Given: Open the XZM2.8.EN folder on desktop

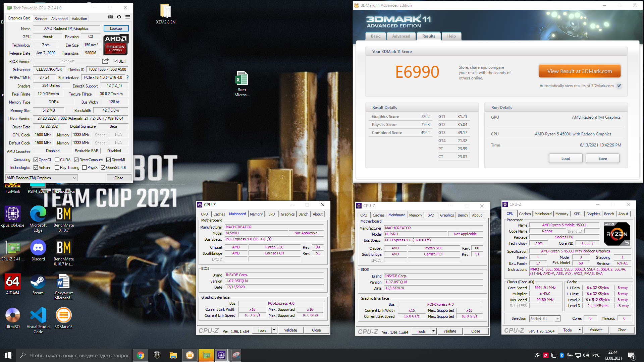Looking at the screenshot, I should (166, 14).
